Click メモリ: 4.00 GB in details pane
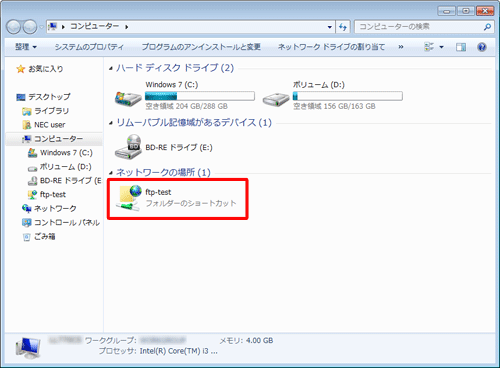 click(x=246, y=341)
